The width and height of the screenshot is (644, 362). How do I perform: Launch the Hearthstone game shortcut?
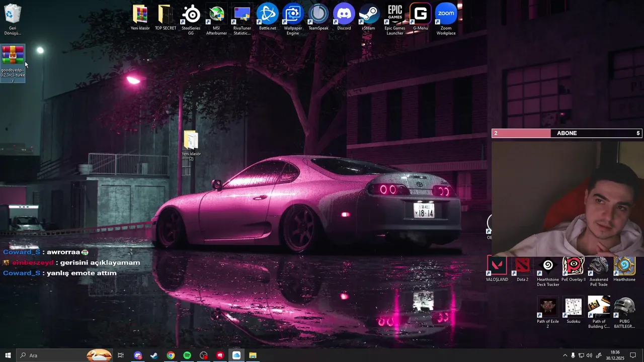(624, 269)
